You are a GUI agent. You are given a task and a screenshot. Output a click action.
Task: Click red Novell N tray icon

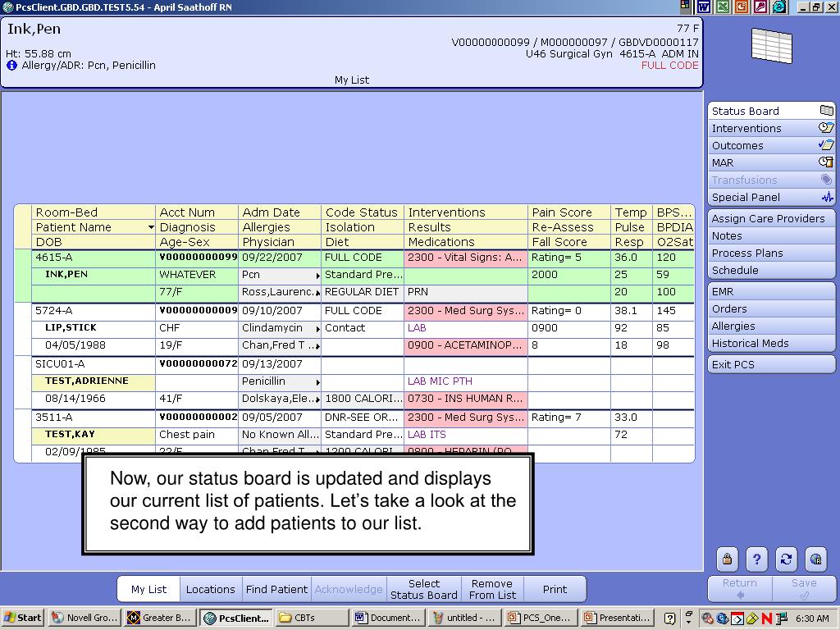click(x=766, y=618)
